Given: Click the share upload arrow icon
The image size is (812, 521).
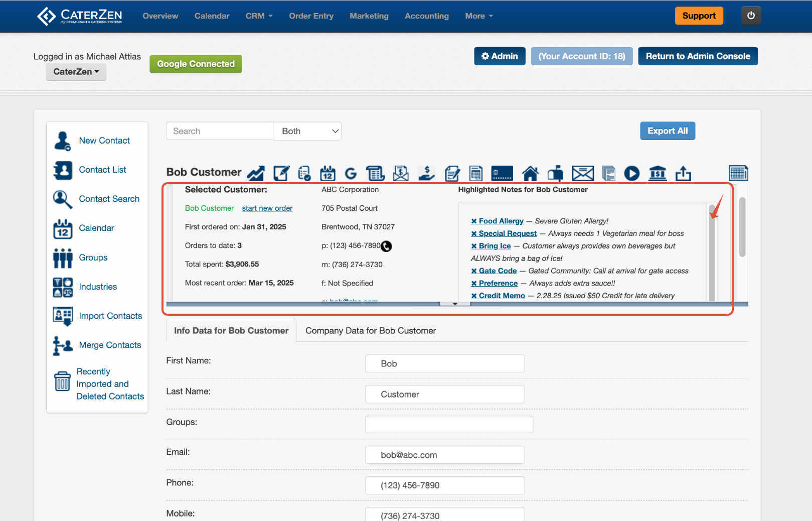Looking at the screenshot, I should (683, 173).
